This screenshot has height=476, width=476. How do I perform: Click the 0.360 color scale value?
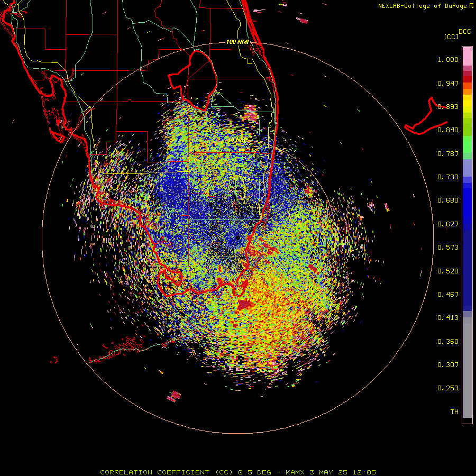click(x=448, y=342)
